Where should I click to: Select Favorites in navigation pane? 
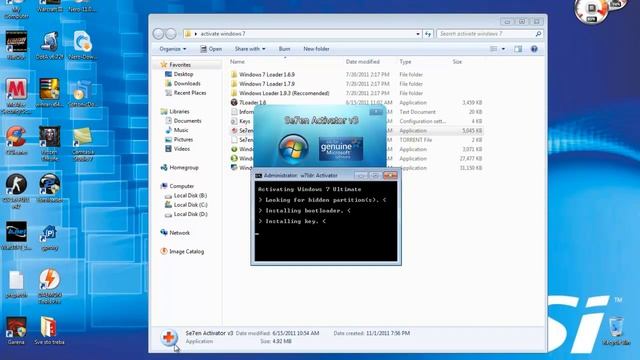coord(180,65)
